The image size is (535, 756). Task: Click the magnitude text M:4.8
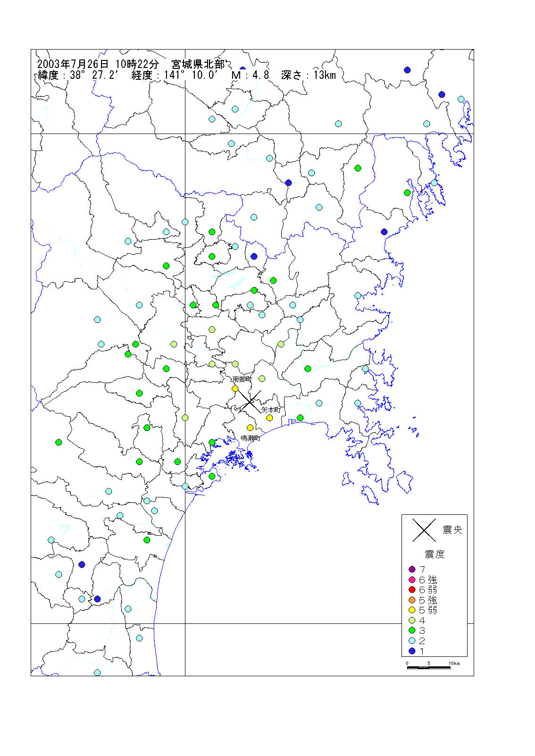tap(250, 75)
